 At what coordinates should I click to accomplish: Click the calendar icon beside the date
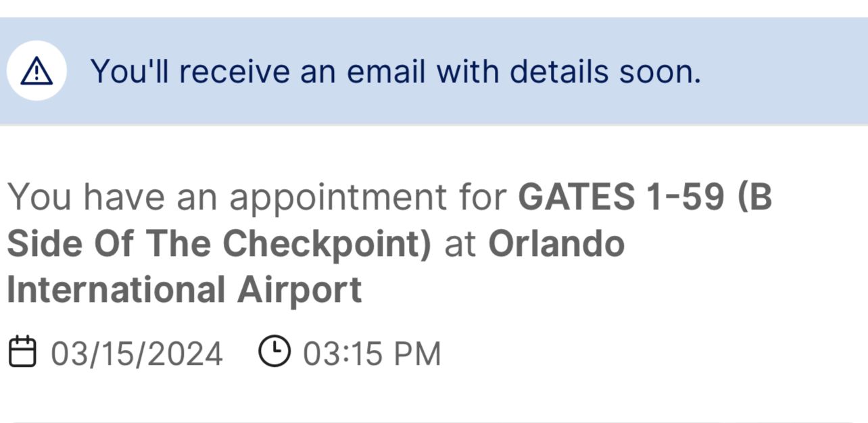[22, 353]
